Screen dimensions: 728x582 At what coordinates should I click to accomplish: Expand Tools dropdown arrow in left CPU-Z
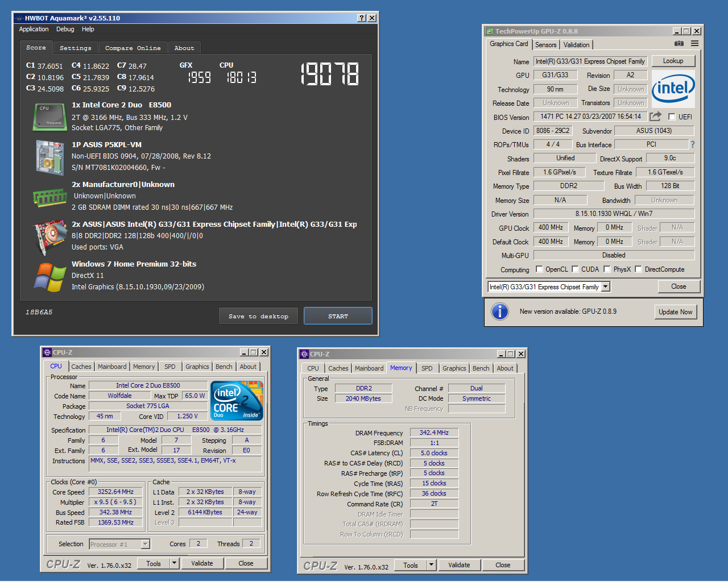coord(175,564)
